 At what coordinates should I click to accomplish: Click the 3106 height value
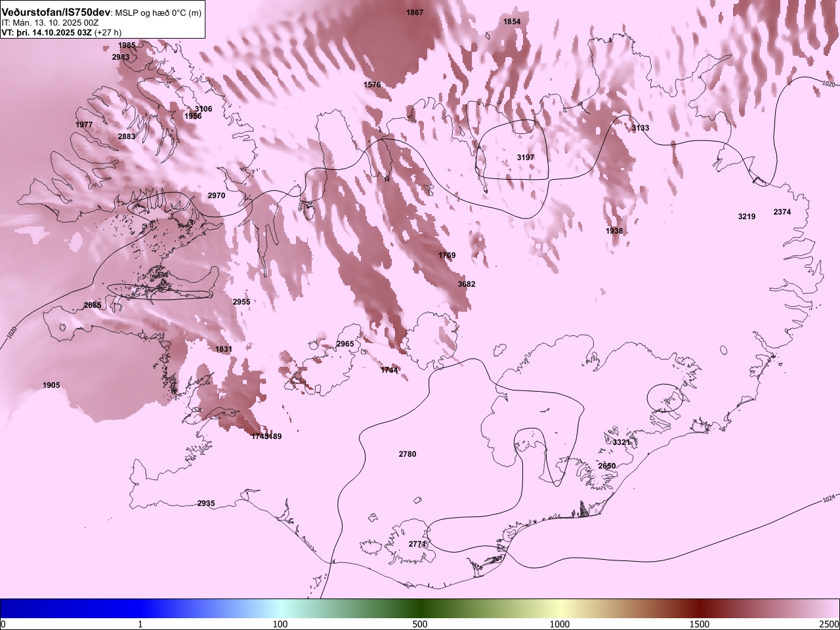pos(203,109)
